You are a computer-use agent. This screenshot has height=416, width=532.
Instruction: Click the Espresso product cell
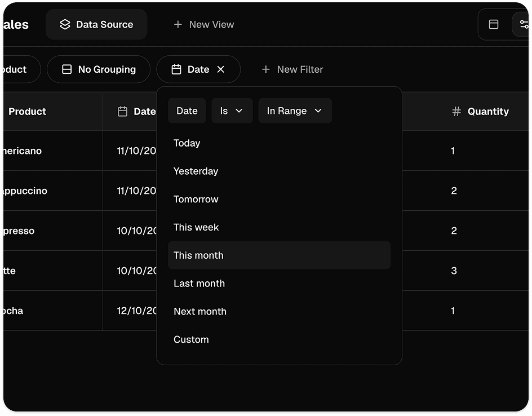pyautogui.click(x=53, y=231)
